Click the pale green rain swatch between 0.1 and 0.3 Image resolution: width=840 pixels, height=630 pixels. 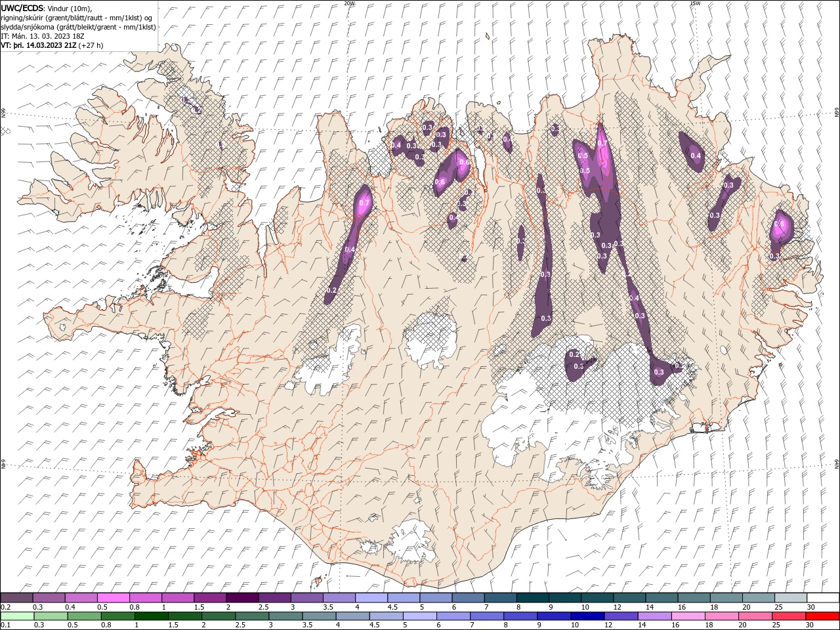click(18, 616)
